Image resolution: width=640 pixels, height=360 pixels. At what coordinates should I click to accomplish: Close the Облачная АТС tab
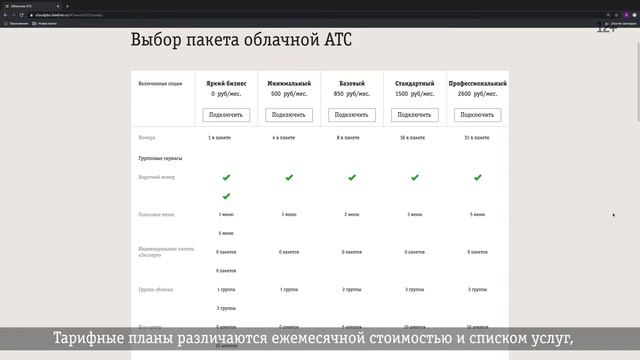pos(58,6)
